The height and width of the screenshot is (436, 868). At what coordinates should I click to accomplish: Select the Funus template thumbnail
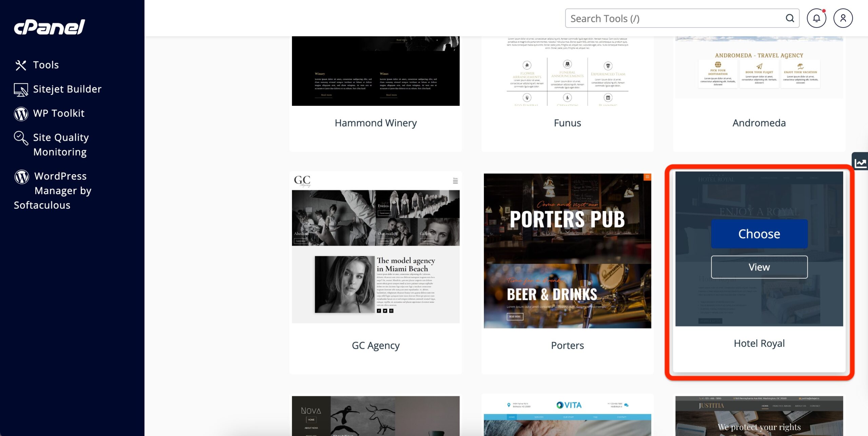pos(567,71)
